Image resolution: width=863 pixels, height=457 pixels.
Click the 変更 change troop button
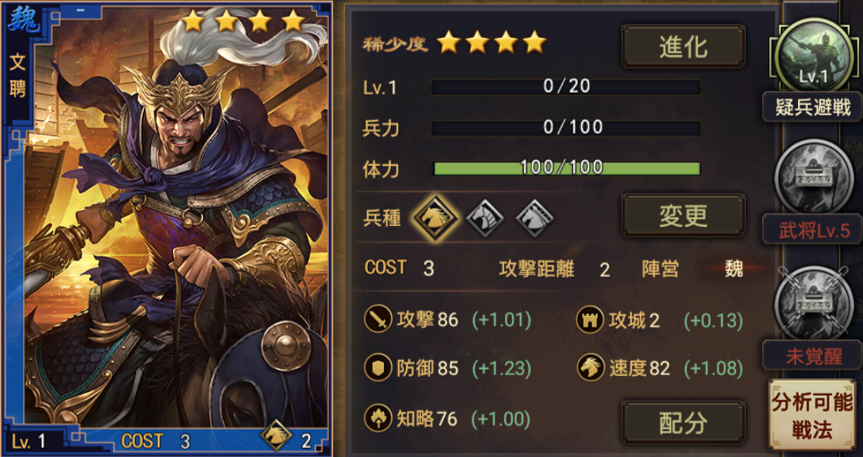click(683, 215)
